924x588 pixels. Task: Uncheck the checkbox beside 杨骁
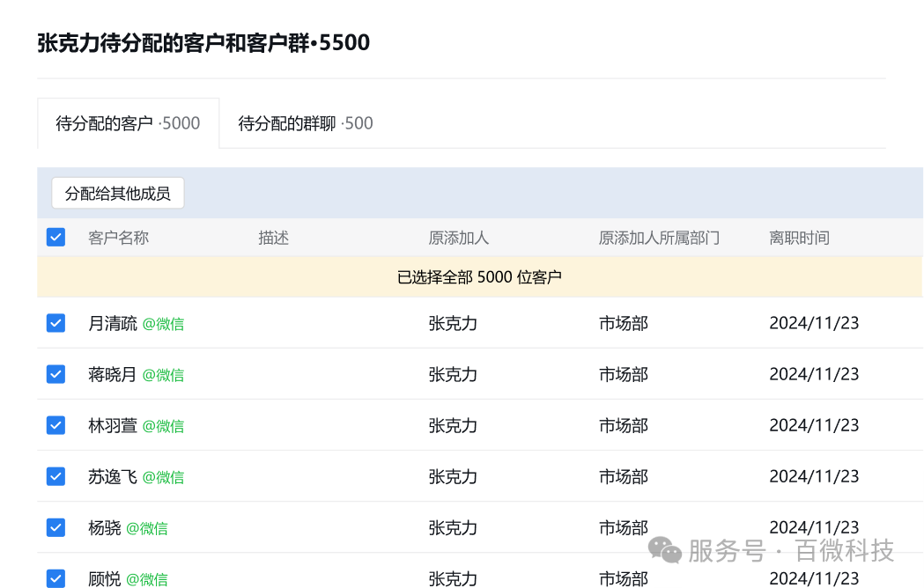pos(55,527)
